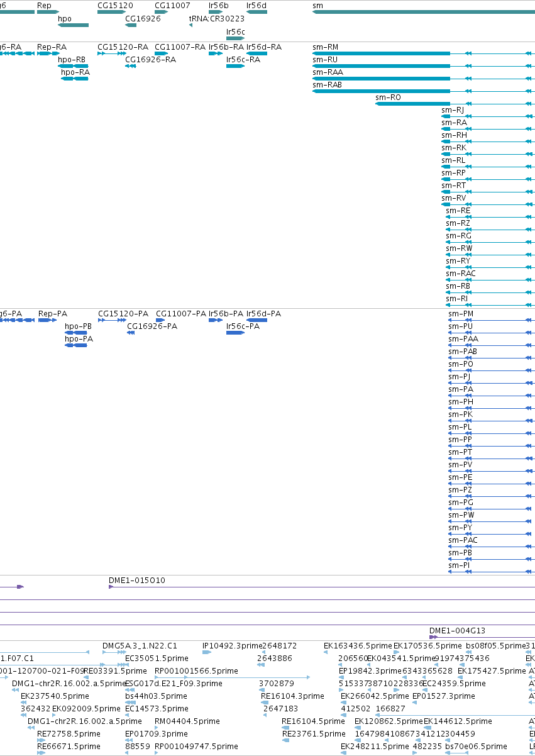
Task: Select protein hpo-PB
Action: click(x=76, y=333)
